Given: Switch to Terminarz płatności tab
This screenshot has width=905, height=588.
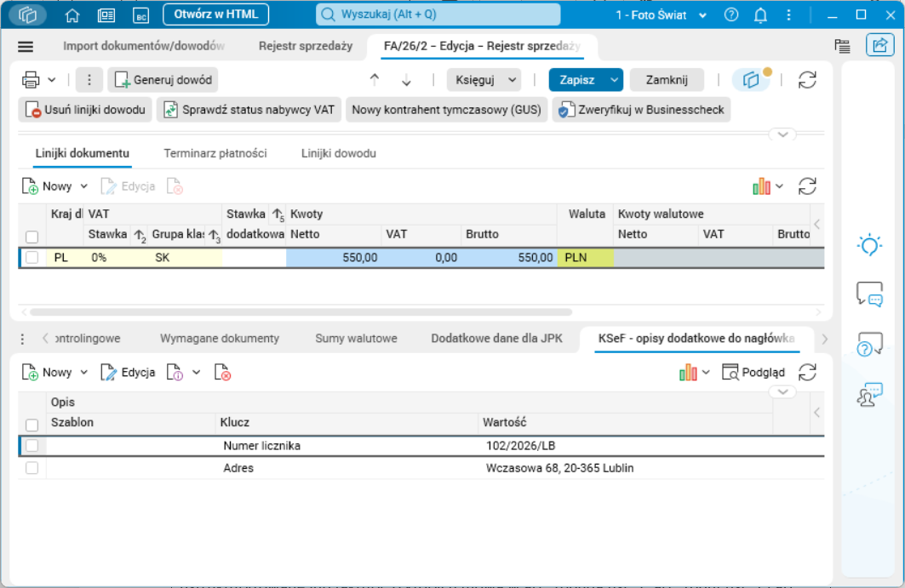Looking at the screenshot, I should click(215, 153).
